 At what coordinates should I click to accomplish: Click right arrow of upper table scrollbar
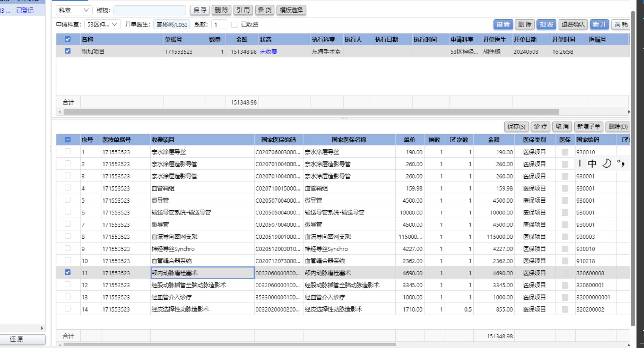[x=628, y=112]
